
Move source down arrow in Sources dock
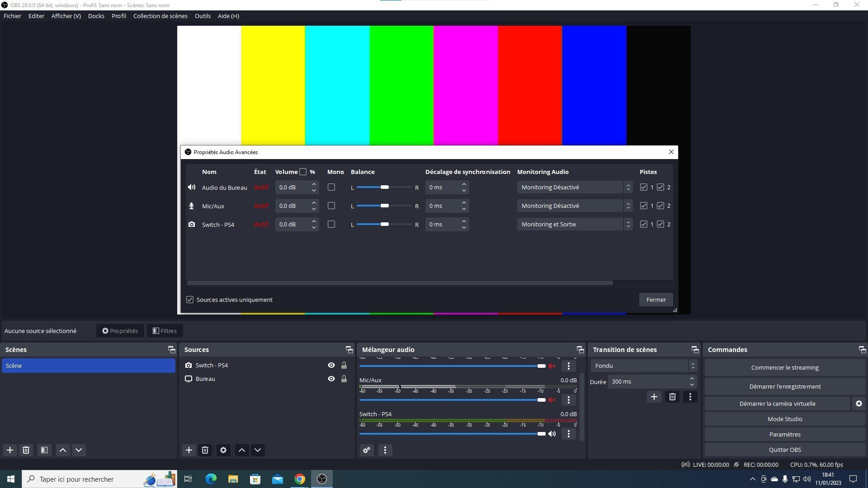(258, 450)
